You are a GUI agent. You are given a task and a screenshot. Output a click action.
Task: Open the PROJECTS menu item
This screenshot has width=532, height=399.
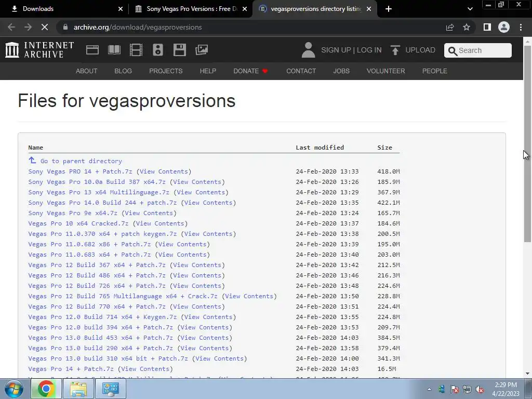[x=166, y=71]
